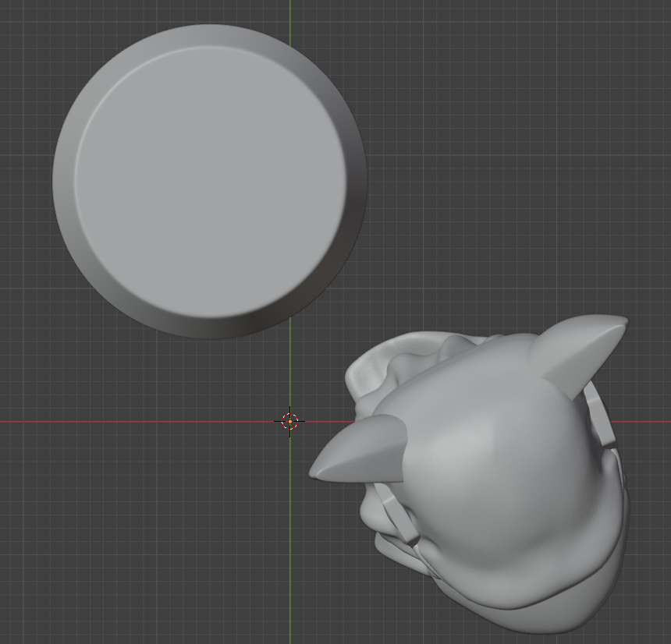
Task: Select the round disc object
Action: (209, 181)
